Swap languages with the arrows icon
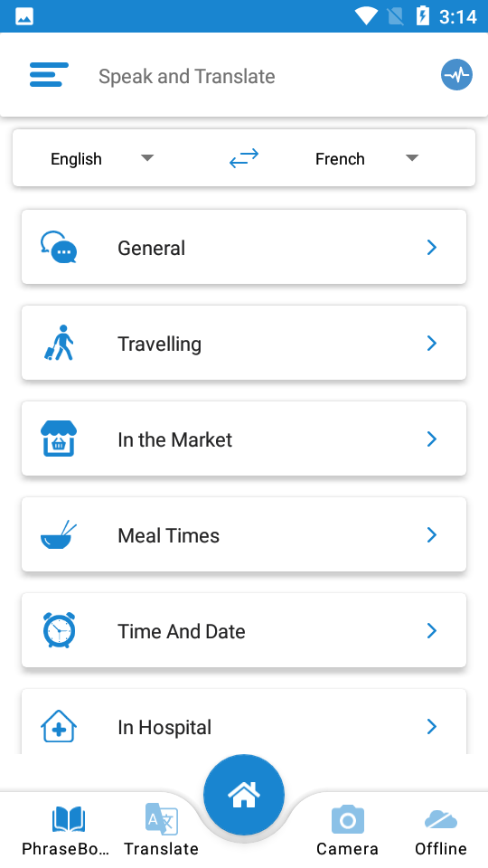 pos(244,158)
